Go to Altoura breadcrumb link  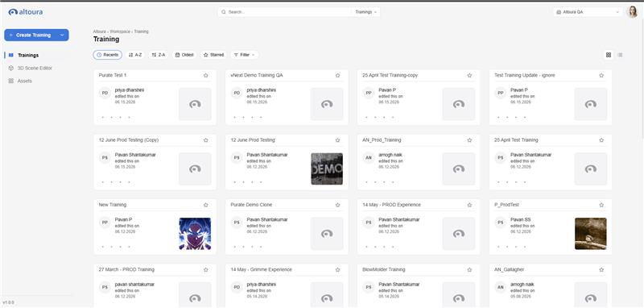click(99, 31)
